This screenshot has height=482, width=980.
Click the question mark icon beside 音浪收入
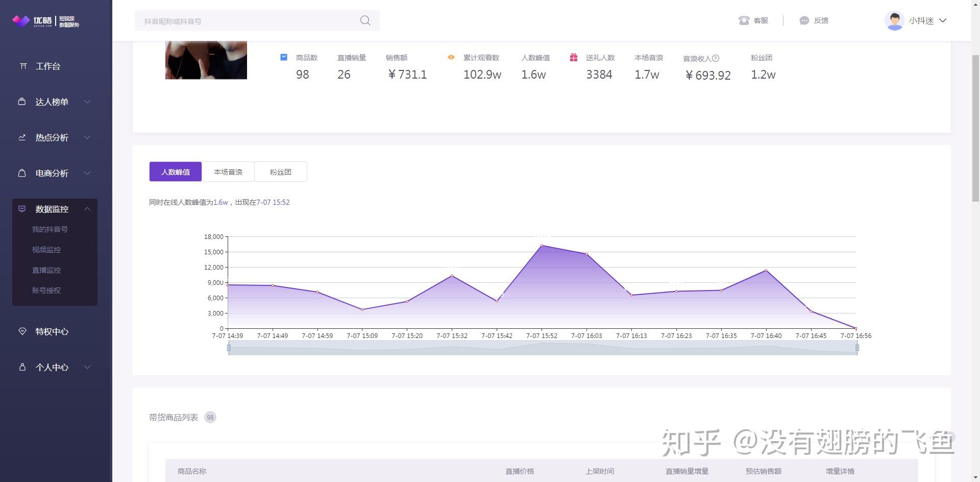(x=717, y=58)
